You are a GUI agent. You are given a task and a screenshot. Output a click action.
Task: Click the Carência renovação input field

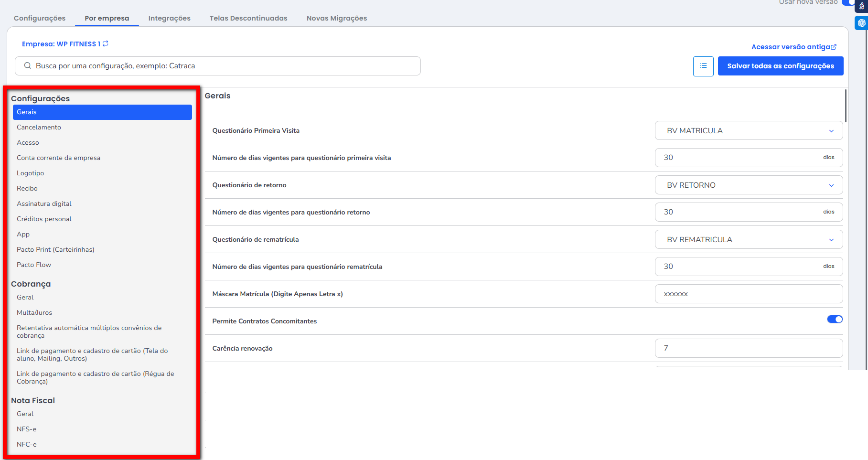(748, 348)
